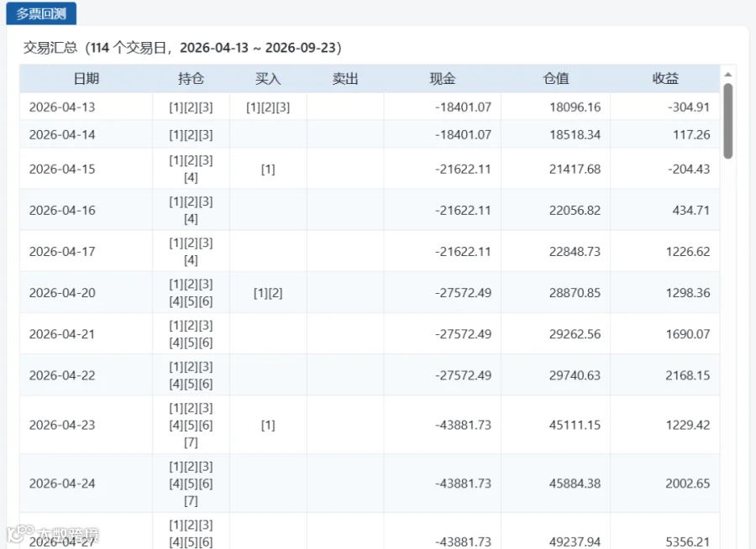The image size is (756, 549).
Task: Select the 2026-04-13 date row
Action: pyautogui.click(x=370, y=107)
